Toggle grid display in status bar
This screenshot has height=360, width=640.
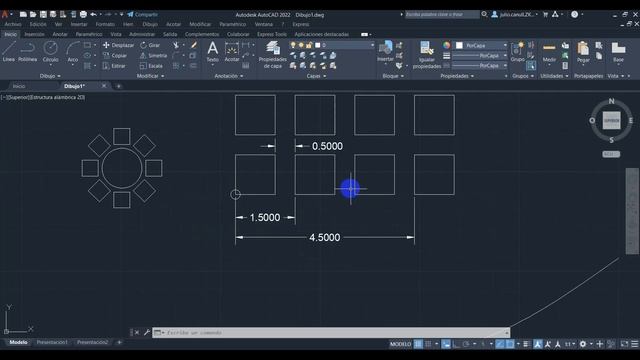tap(418, 344)
